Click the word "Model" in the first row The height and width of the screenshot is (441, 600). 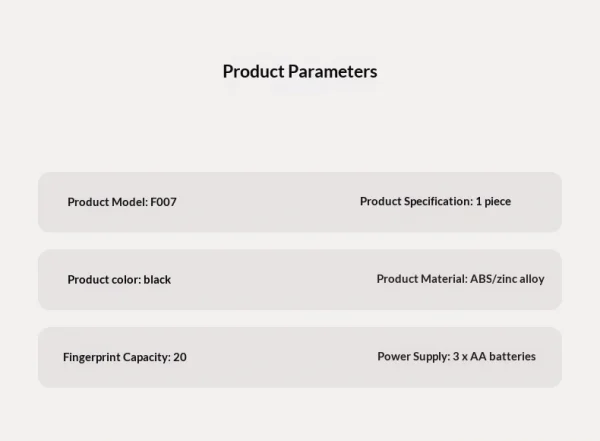coord(129,202)
